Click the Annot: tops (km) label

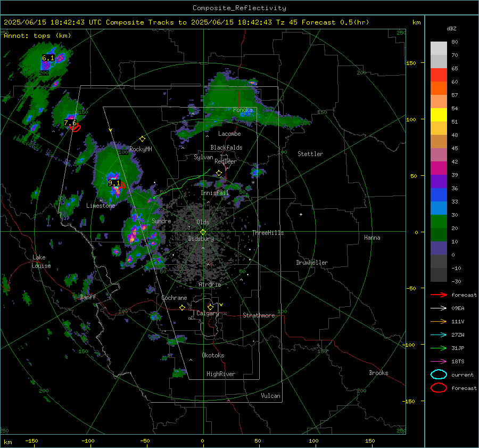coord(37,36)
